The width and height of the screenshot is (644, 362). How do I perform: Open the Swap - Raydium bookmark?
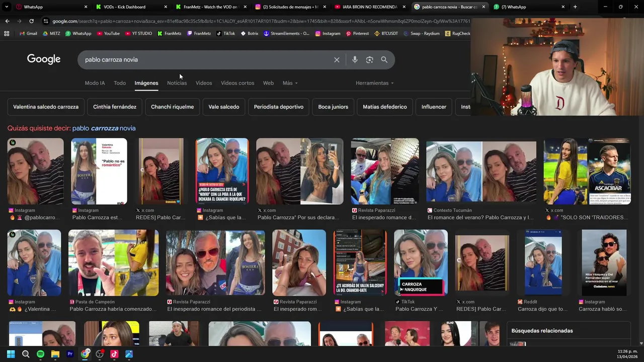pyautogui.click(x=421, y=34)
